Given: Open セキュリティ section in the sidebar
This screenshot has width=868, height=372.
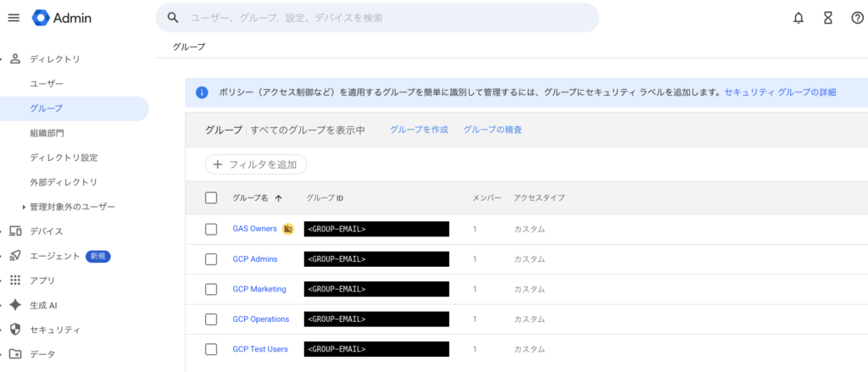Looking at the screenshot, I should coord(55,330).
